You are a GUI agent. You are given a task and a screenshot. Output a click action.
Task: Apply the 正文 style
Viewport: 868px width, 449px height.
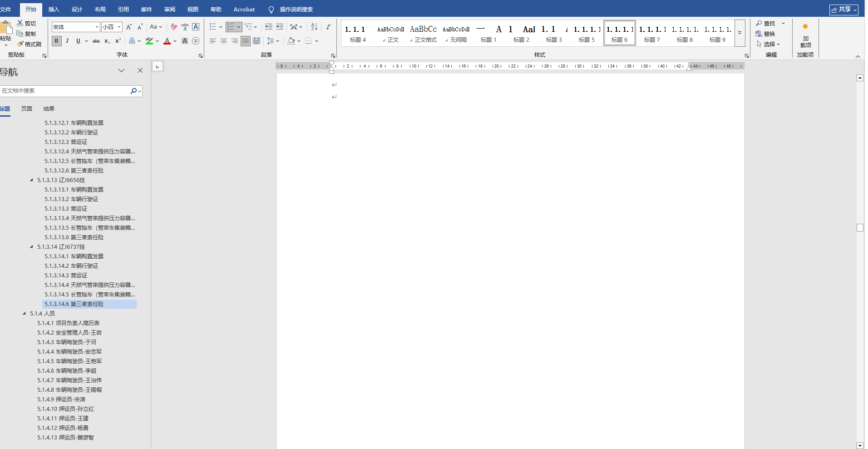click(x=390, y=33)
